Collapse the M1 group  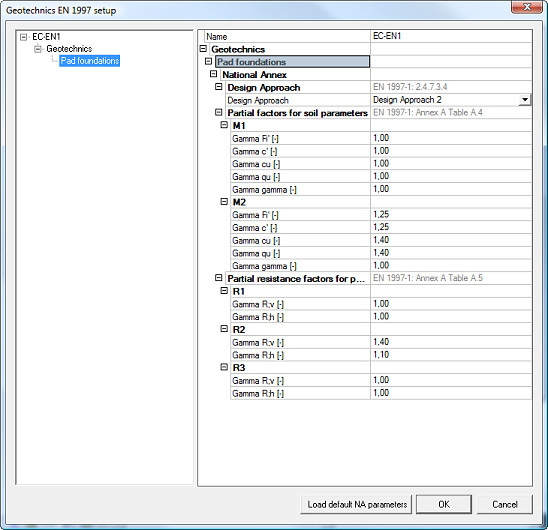(x=224, y=125)
